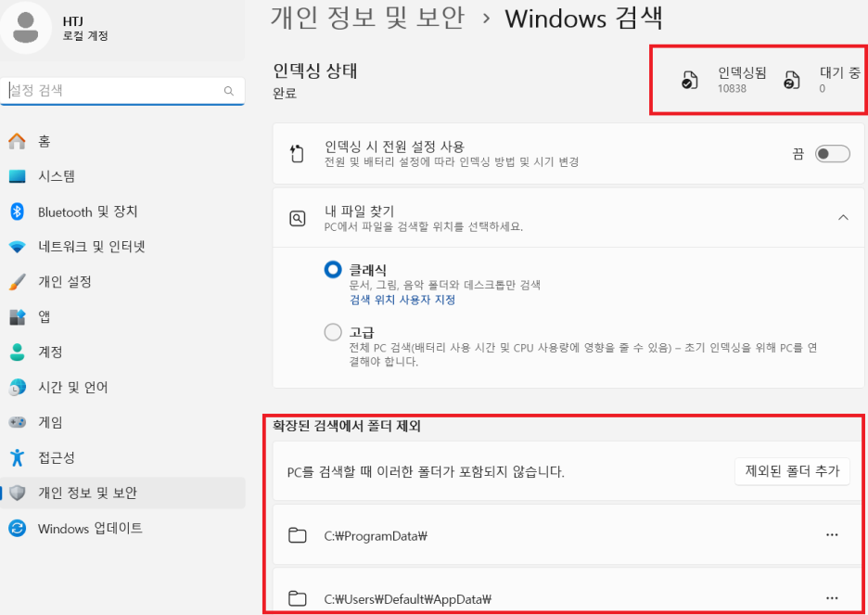Click the Accessibility (접근성) figure icon
Viewport: 868px width, 615px height.
click(x=18, y=458)
